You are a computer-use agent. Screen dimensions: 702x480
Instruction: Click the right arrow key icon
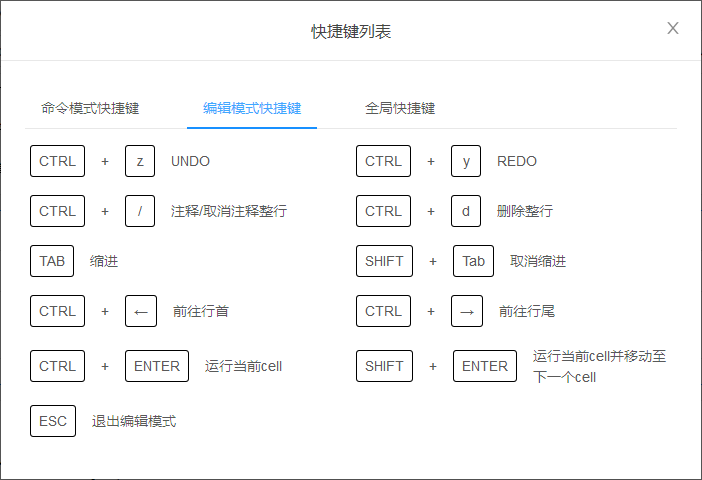click(467, 311)
